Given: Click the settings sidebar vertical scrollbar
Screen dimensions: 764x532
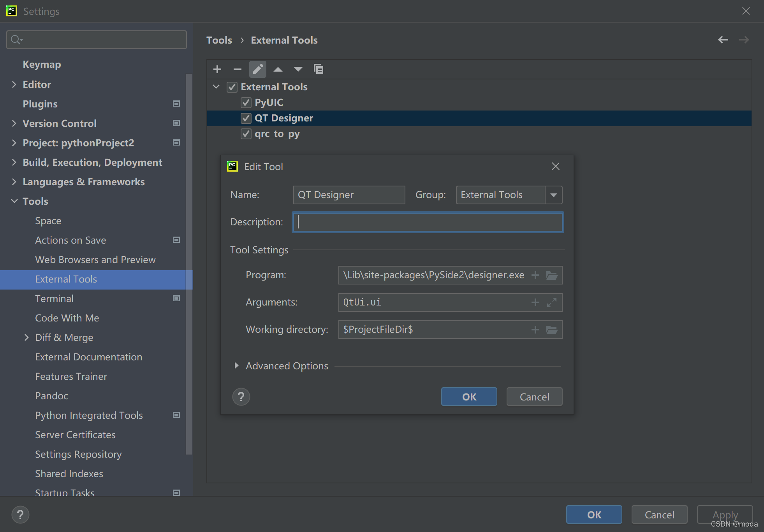Looking at the screenshot, I should [x=189, y=265].
